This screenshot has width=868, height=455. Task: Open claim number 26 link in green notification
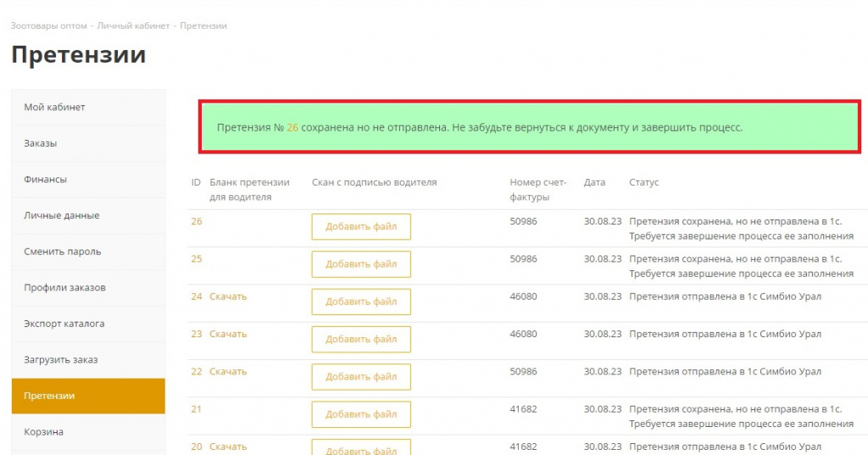pos(292,127)
